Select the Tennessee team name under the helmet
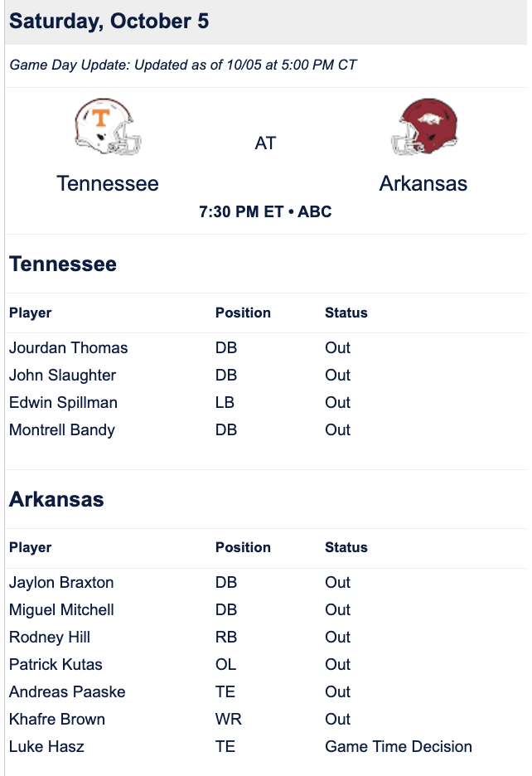Image resolution: width=532 pixels, height=776 pixels. (x=108, y=183)
